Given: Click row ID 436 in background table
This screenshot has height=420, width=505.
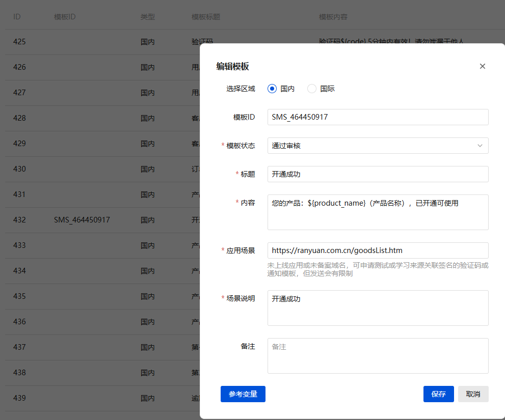Looking at the screenshot, I should [x=19, y=322].
